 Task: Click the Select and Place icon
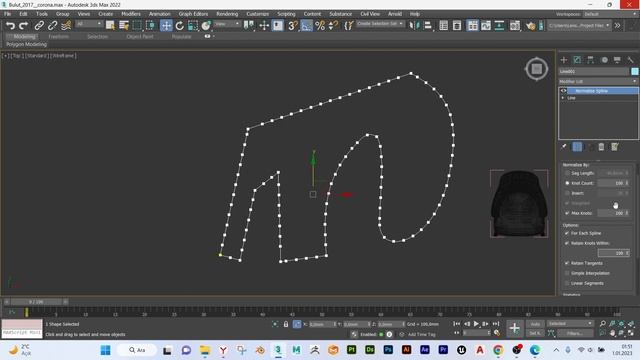click(206, 26)
